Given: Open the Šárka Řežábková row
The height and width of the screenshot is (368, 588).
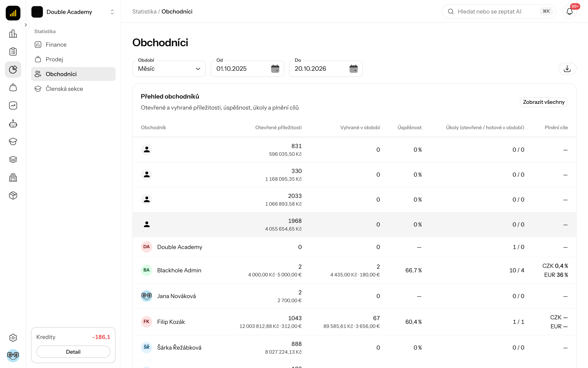Looking at the screenshot, I should [x=354, y=348].
